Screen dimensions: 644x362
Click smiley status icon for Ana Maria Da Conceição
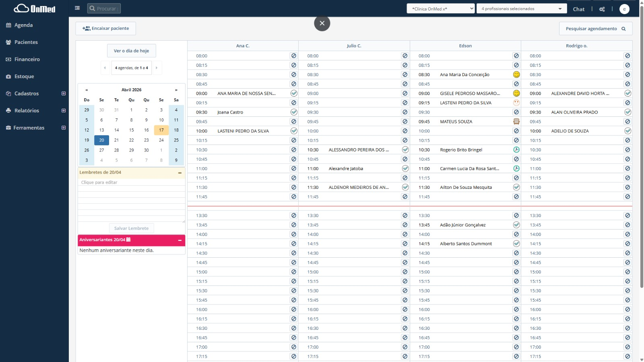click(x=516, y=74)
